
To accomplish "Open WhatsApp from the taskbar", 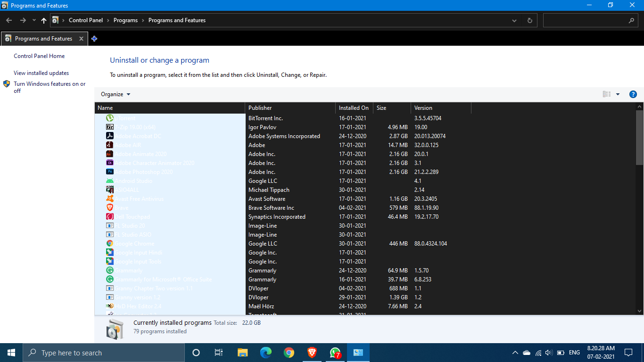I will click(335, 353).
